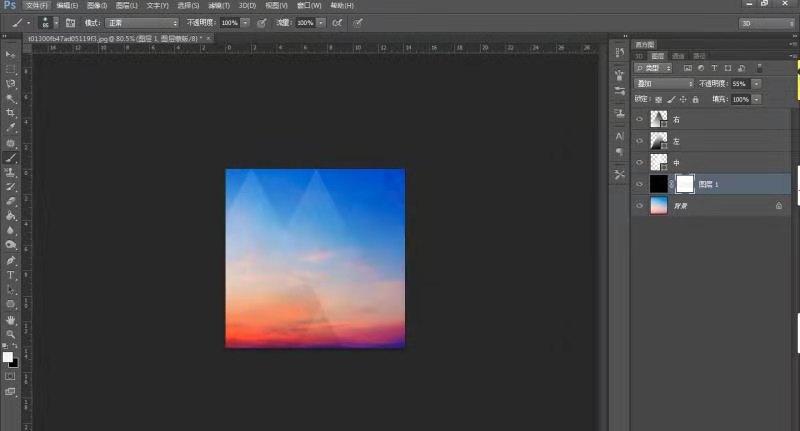Open the Character panel icon in the dock
This screenshot has width=800, height=431.
[619, 136]
